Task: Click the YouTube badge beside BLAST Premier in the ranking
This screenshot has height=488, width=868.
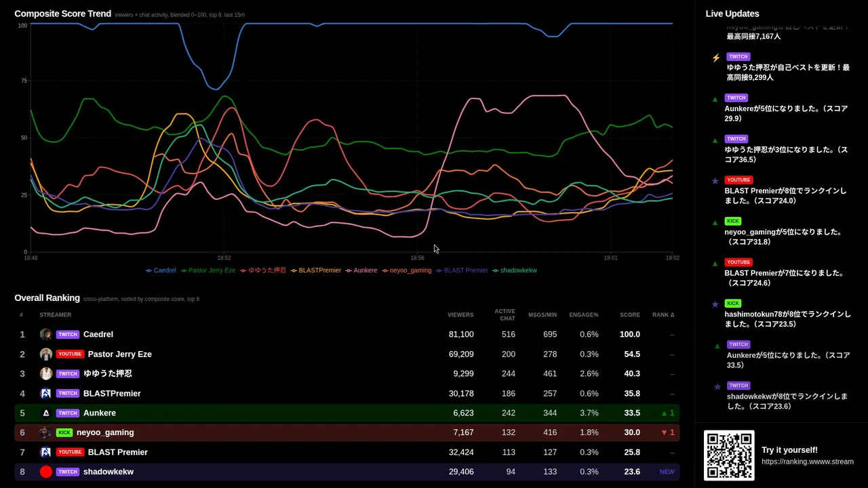Action: pos(70,452)
